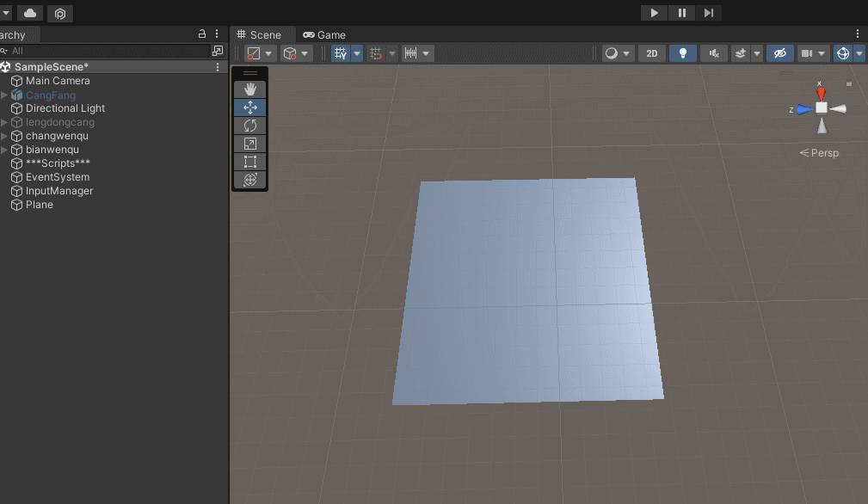Expand the CangFang hierarchy item

pos(5,95)
